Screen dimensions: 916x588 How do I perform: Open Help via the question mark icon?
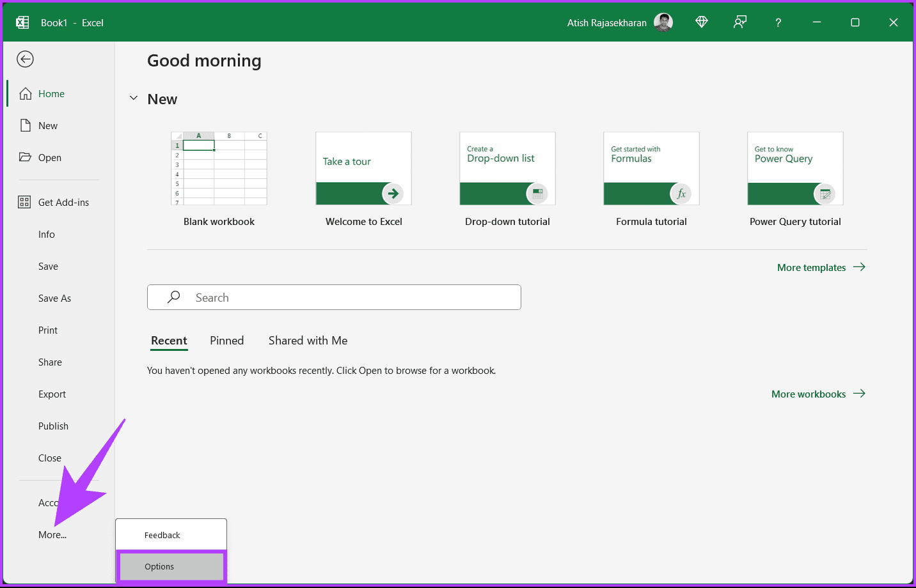pos(778,22)
